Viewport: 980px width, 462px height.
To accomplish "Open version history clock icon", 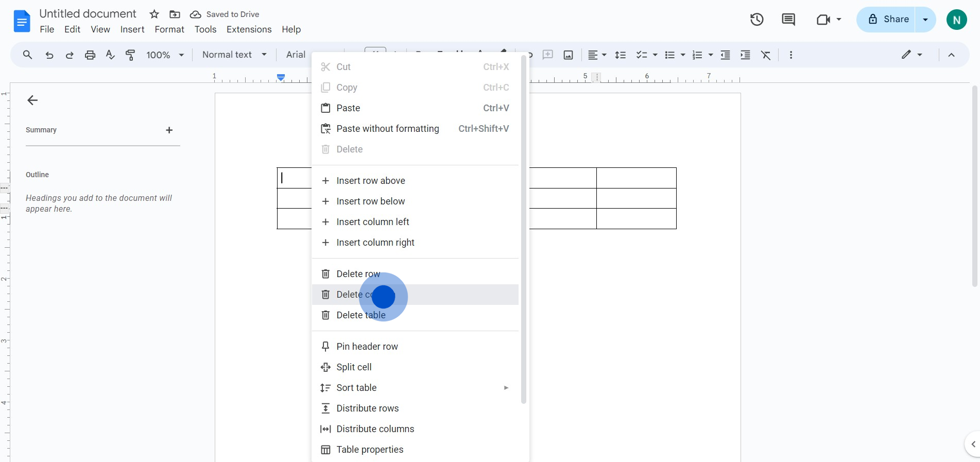I will coord(757,20).
